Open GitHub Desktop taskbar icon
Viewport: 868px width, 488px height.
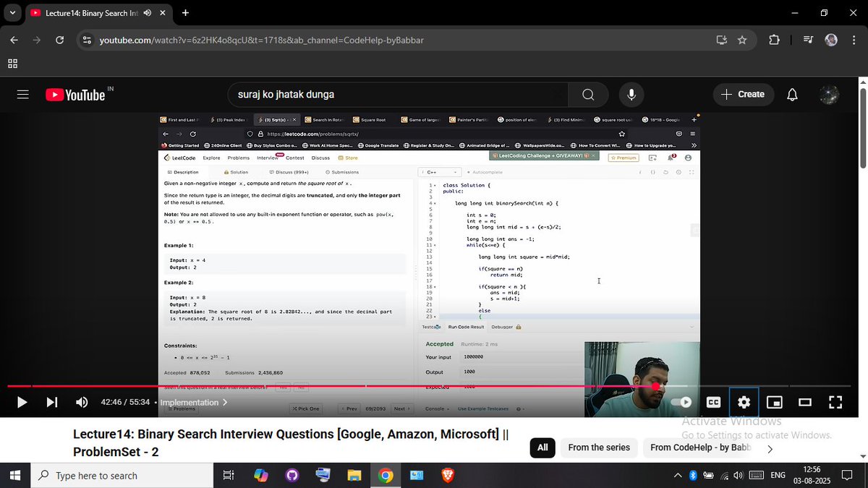tap(292, 475)
